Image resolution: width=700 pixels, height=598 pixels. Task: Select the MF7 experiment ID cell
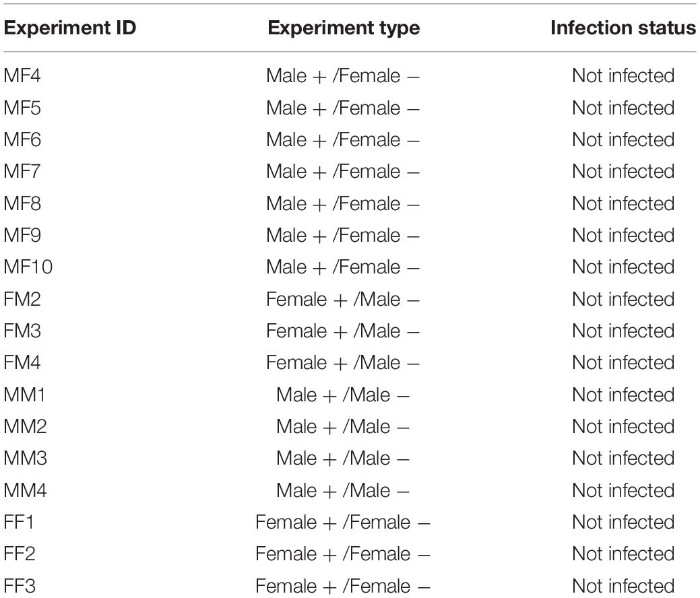point(22,171)
